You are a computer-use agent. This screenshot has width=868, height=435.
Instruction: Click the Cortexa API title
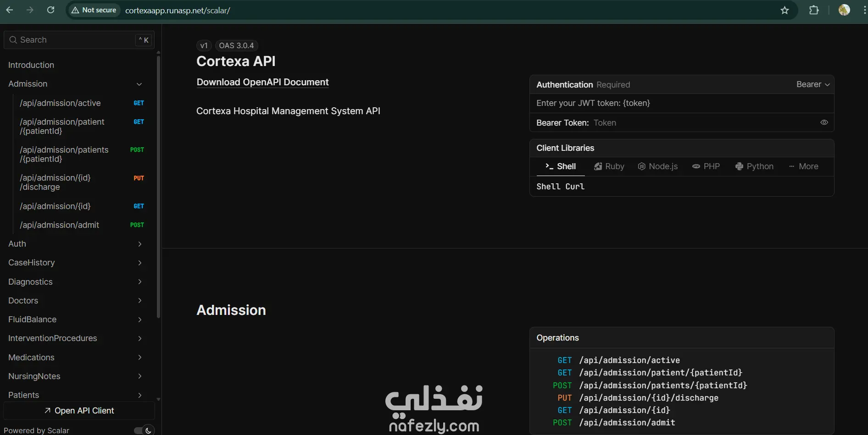236,61
